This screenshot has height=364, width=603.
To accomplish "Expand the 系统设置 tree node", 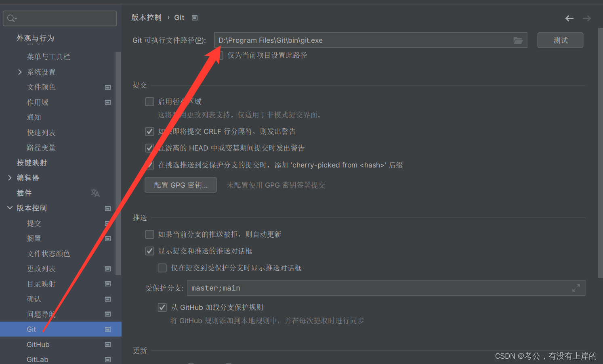I will point(20,72).
